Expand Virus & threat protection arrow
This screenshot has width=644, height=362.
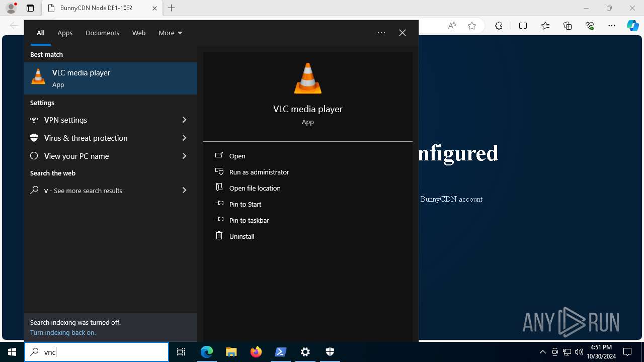[x=184, y=138]
